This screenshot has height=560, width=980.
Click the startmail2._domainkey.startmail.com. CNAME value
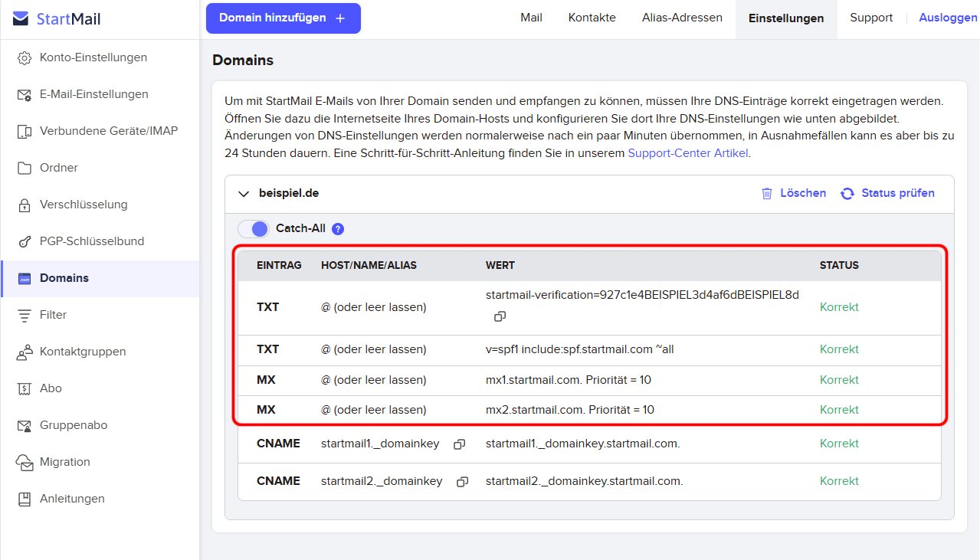click(x=585, y=481)
